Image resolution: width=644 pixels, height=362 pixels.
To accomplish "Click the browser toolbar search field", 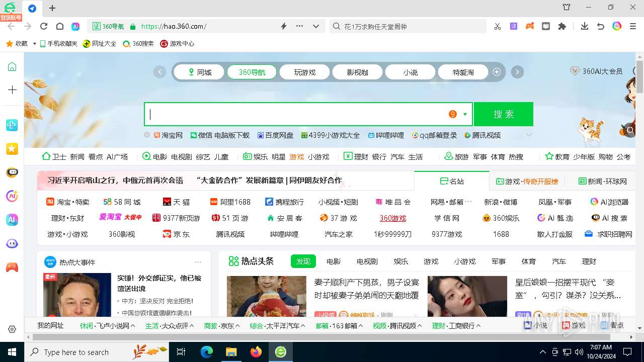I will tap(408, 26).
